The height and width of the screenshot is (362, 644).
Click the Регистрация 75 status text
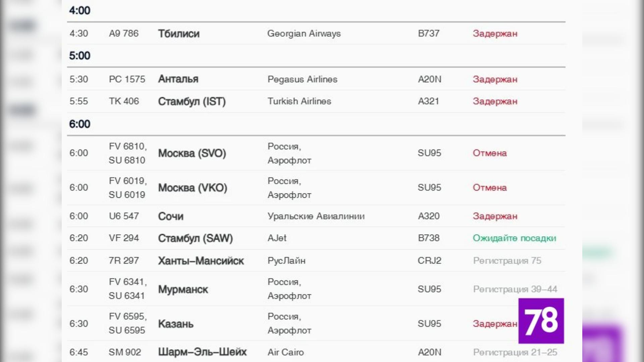pyautogui.click(x=507, y=261)
